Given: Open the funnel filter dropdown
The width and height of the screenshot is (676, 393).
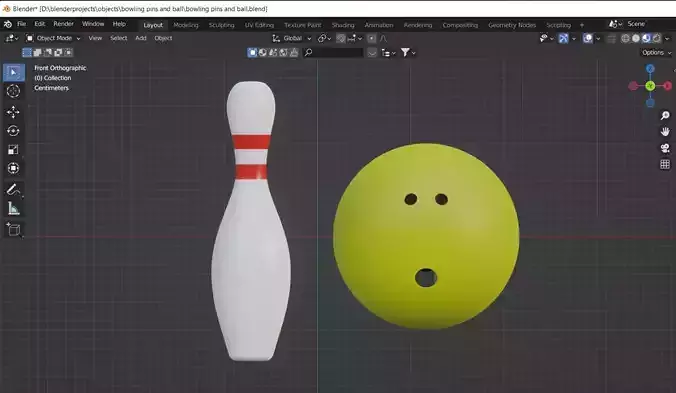Looking at the screenshot, I should pyautogui.click(x=408, y=53).
